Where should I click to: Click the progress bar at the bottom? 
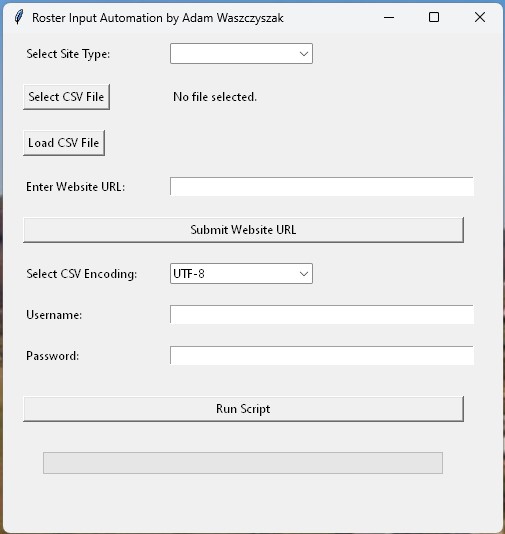pyautogui.click(x=243, y=463)
